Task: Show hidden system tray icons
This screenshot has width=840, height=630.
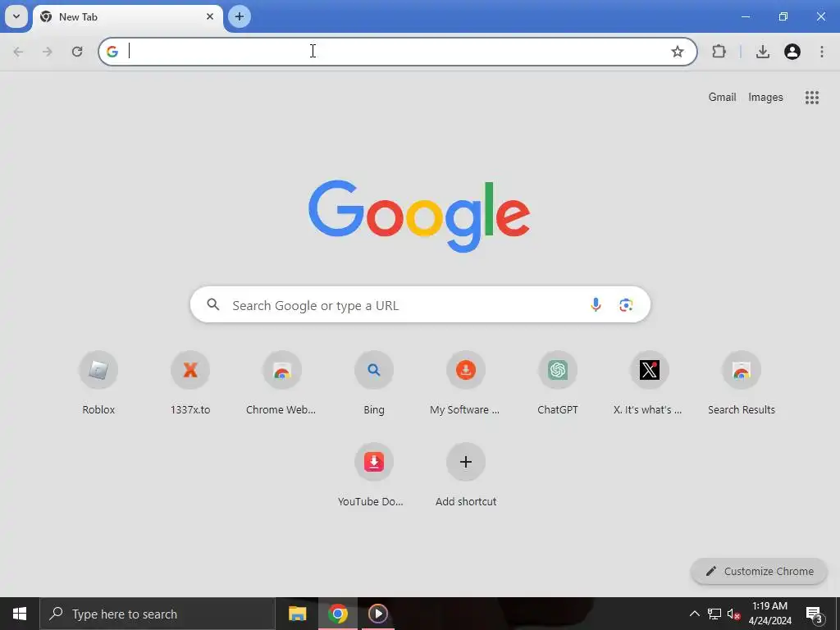Action: pos(694,614)
